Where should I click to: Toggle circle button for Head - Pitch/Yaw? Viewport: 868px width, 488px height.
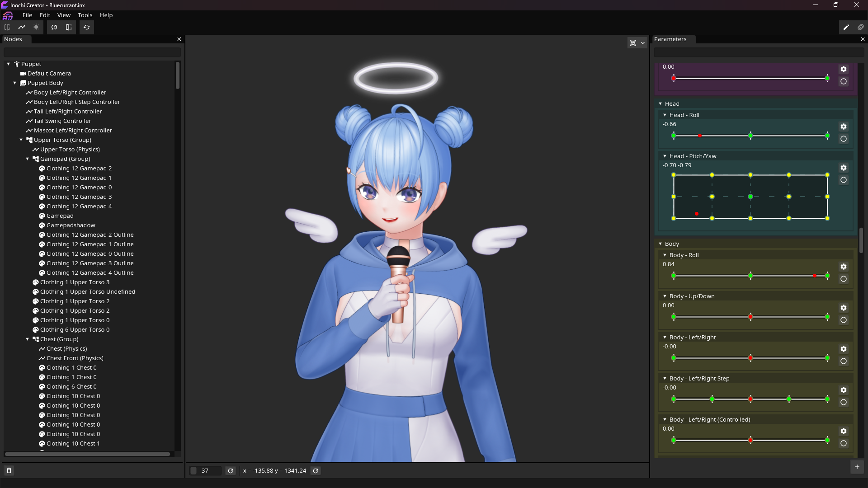tap(844, 180)
